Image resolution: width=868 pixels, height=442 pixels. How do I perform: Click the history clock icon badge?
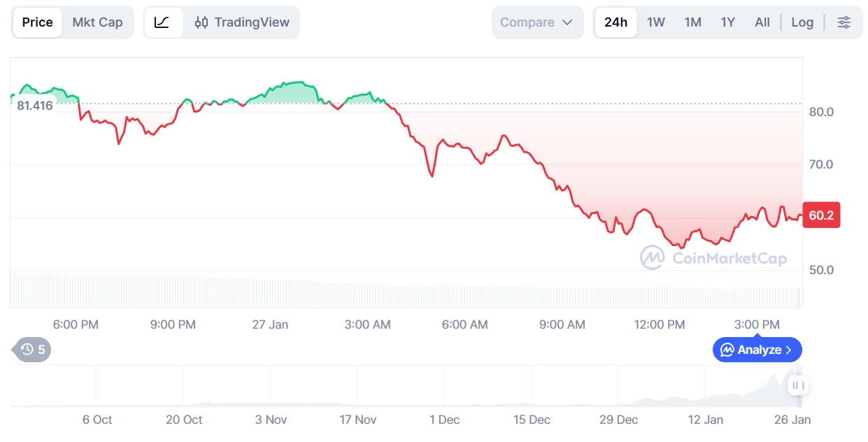coord(33,350)
